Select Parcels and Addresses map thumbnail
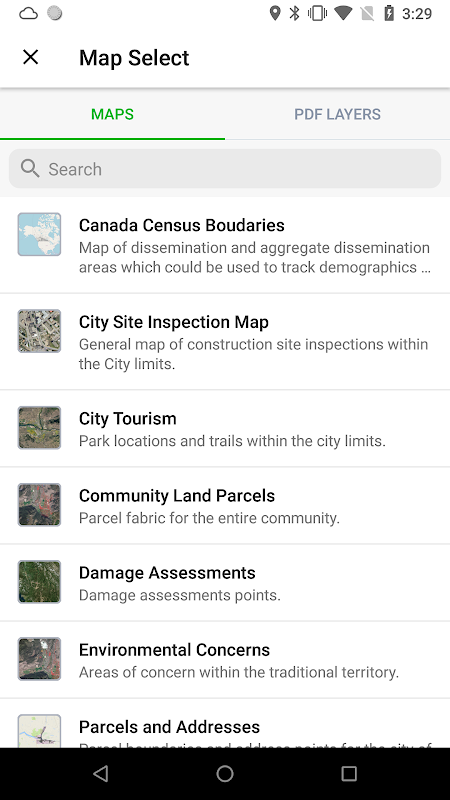Screen dimensions: 450x800 point(39,731)
